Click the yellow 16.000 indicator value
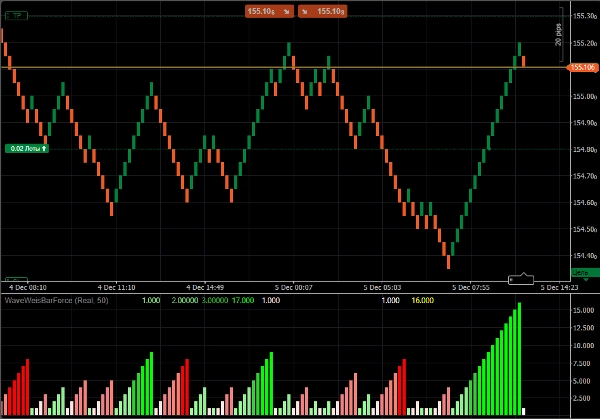Image resolution: width=600 pixels, height=419 pixels. pyautogui.click(x=422, y=300)
